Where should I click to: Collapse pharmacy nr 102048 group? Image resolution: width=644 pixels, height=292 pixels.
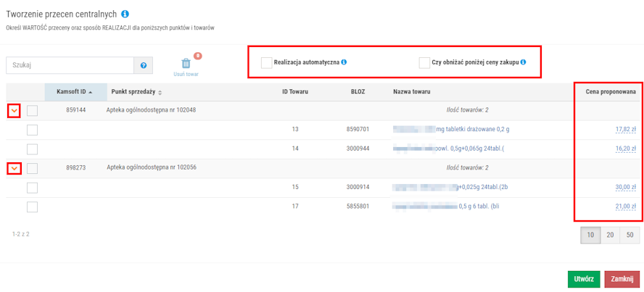point(14,110)
